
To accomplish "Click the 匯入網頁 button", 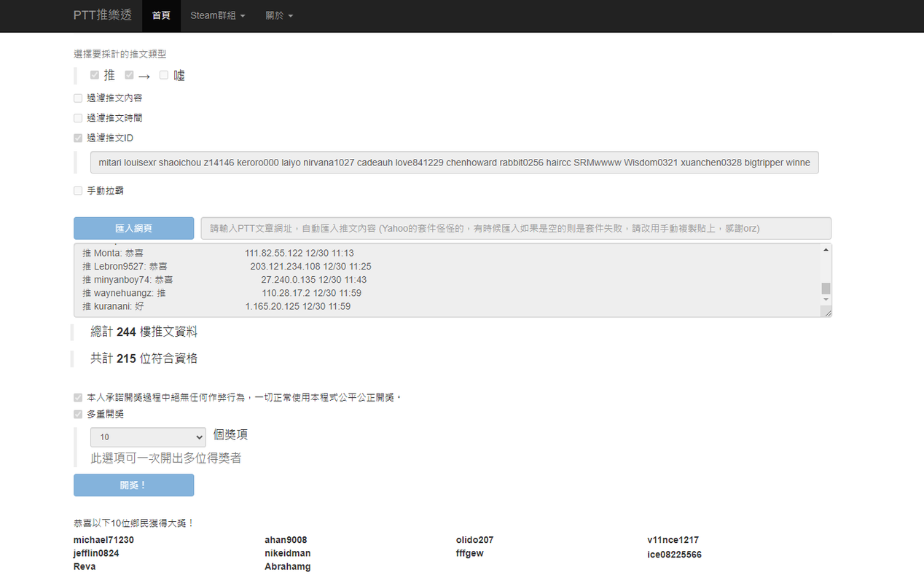I will [x=134, y=228].
